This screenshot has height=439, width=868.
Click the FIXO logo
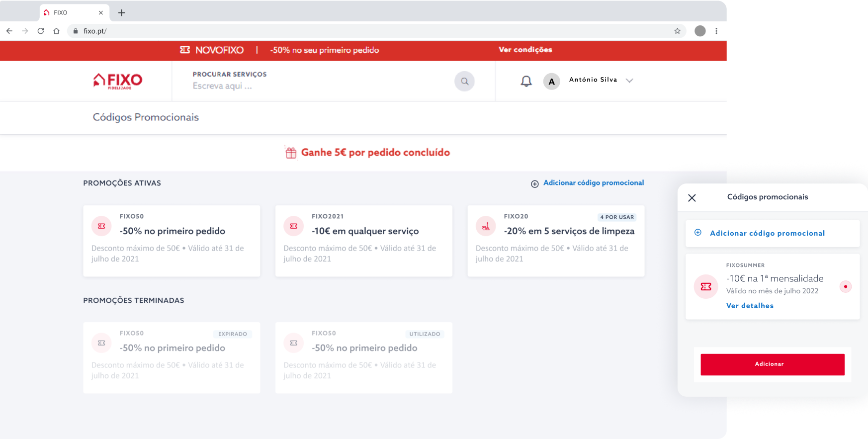(x=118, y=81)
